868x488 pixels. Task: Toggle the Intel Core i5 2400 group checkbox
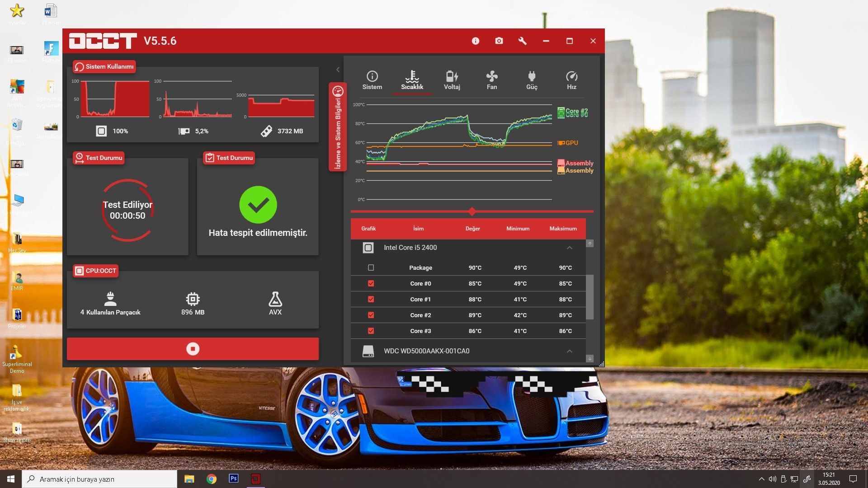368,248
